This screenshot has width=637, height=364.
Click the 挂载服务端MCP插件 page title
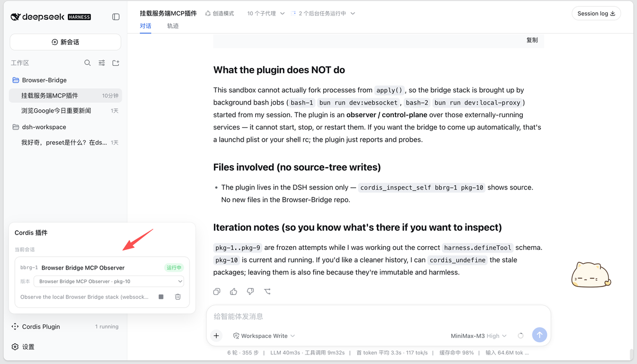[169, 13]
